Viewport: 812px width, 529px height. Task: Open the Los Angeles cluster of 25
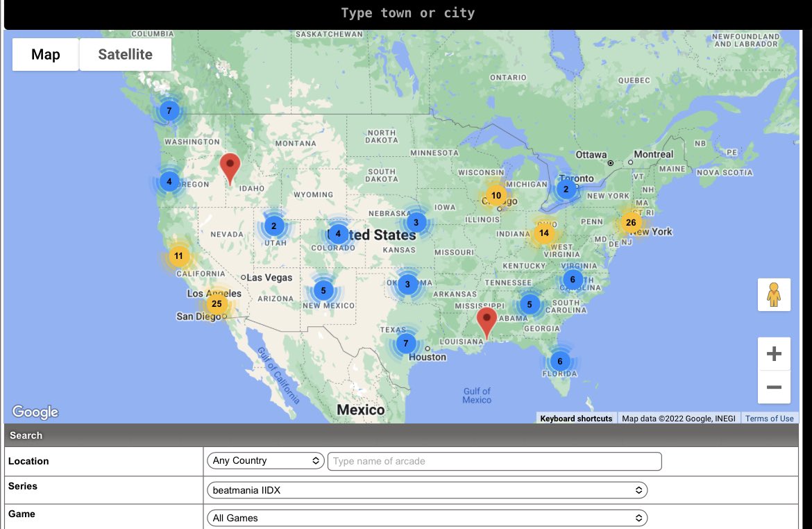[217, 303]
